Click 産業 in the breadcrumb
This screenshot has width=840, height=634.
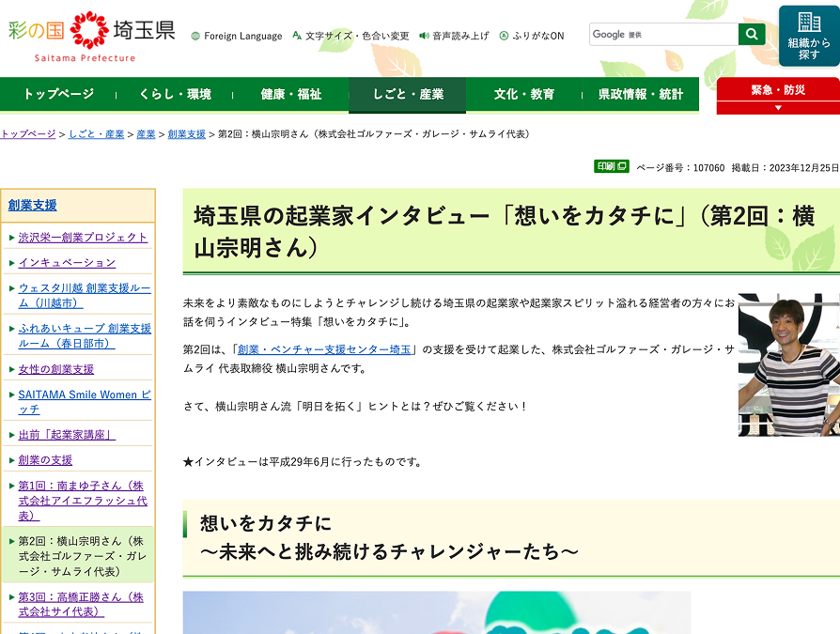click(146, 134)
